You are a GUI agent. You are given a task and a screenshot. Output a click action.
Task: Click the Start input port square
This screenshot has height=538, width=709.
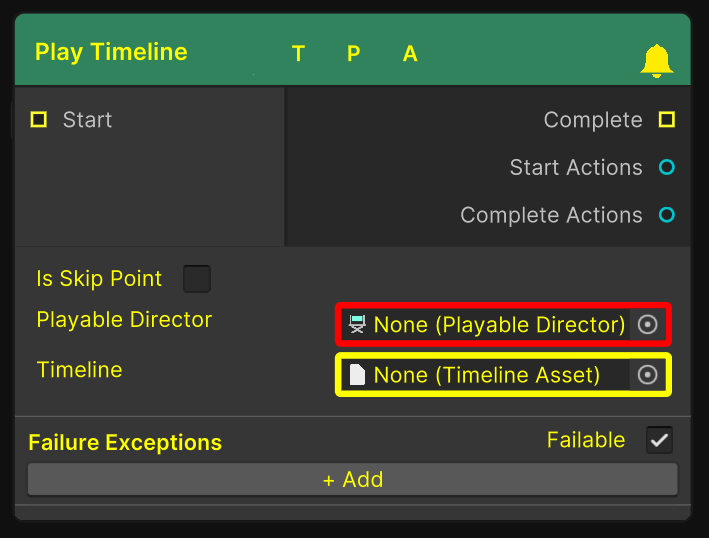pos(39,120)
